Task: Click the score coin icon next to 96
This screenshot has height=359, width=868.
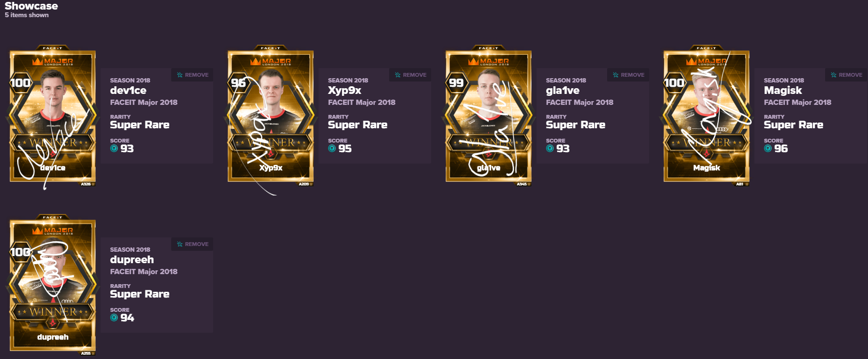Action: [768, 148]
